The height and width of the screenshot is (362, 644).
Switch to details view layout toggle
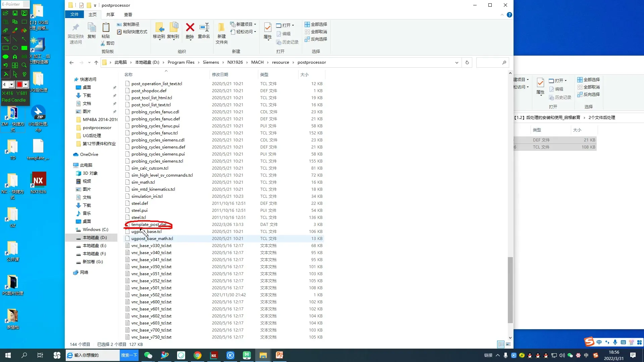coord(500,344)
